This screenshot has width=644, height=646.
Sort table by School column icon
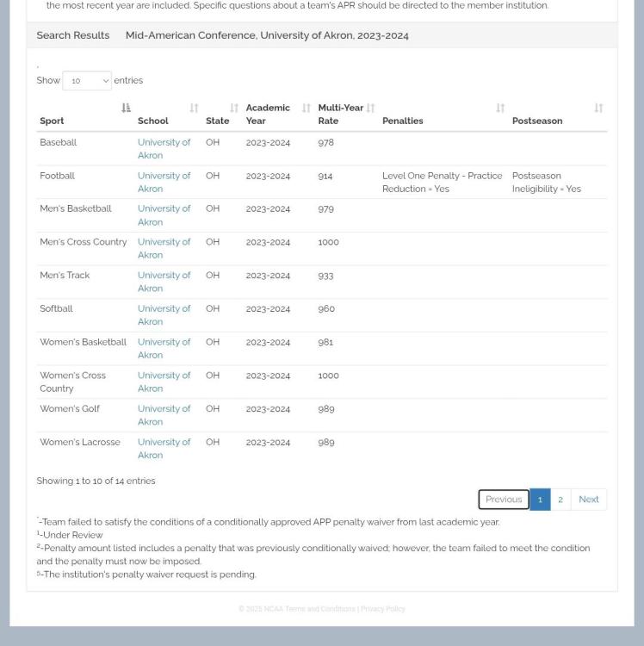(194, 108)
